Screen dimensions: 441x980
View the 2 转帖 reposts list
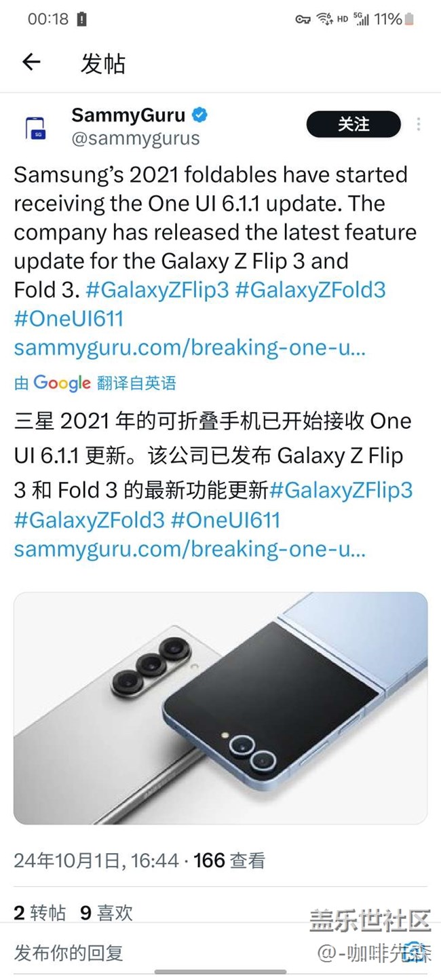40,913
